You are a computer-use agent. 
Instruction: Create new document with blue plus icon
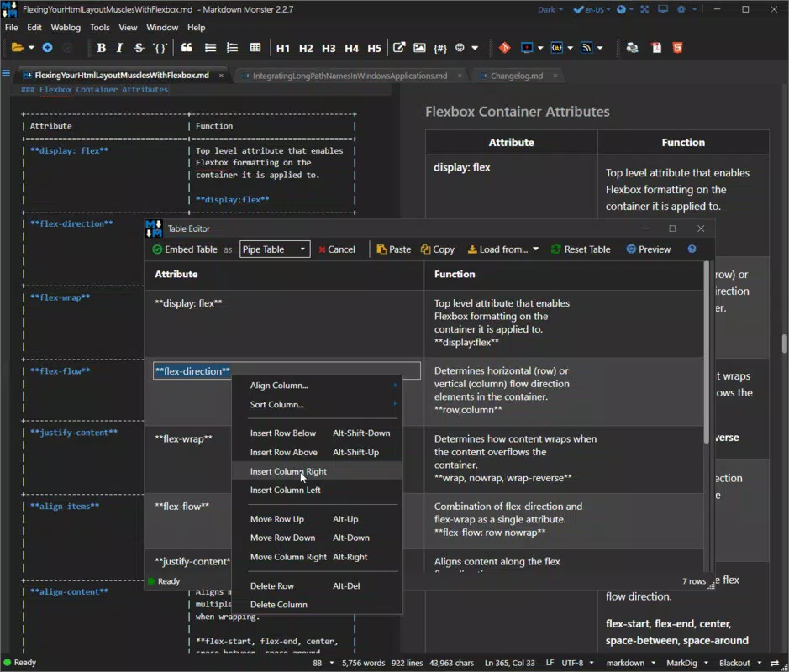pyautogui.click(x=47, y=48)
